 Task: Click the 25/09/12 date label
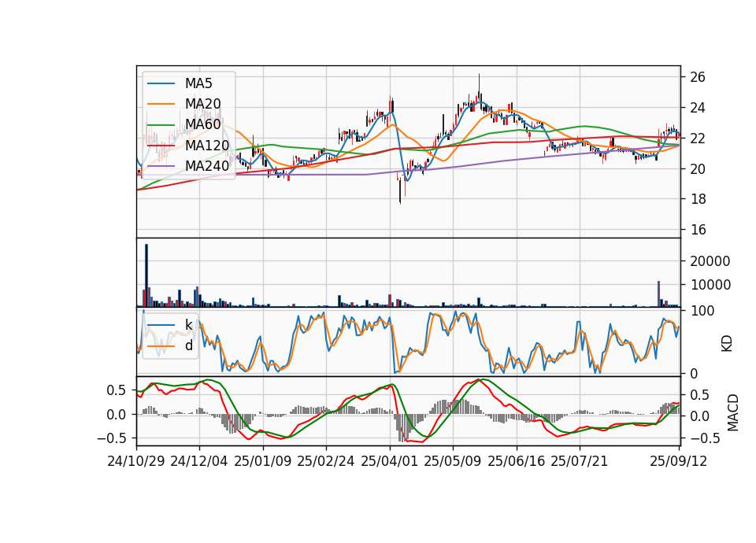[x=679, y=461]
